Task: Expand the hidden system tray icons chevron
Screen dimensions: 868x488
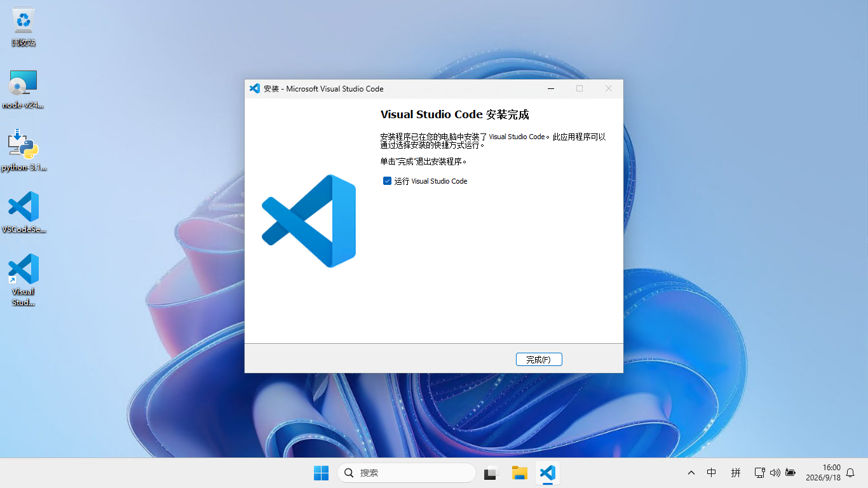Action: pyautogui.click(x=691, y=473)
